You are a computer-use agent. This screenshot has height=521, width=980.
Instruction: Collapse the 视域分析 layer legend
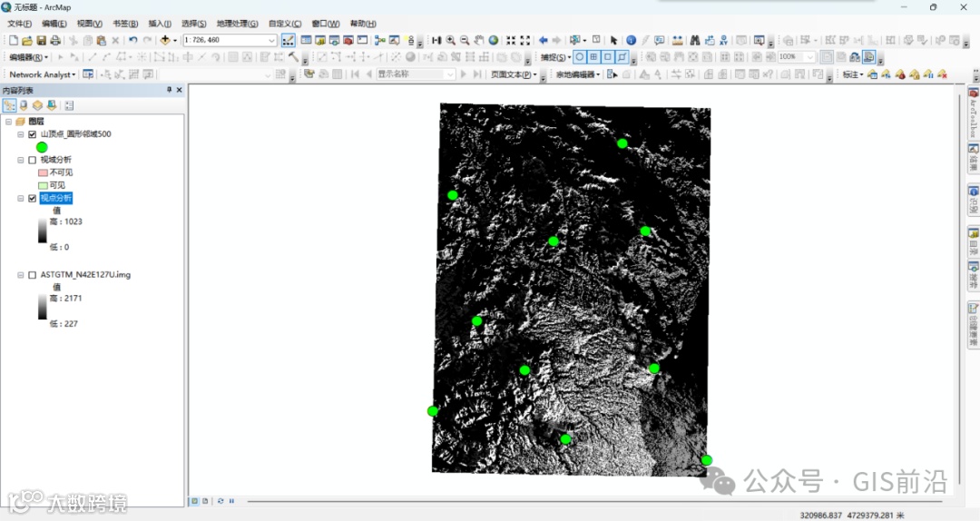pos(21,160)
